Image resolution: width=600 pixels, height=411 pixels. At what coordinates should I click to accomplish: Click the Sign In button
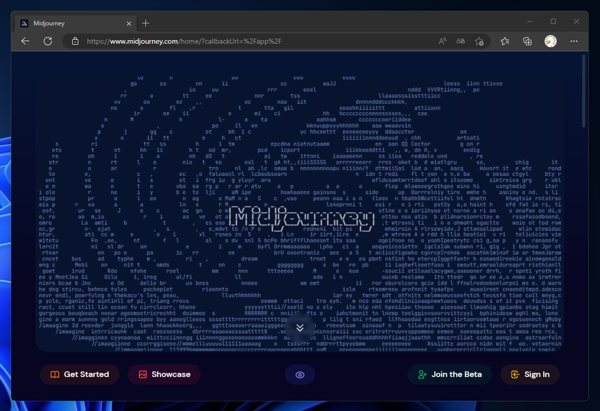tap(530, 374)
